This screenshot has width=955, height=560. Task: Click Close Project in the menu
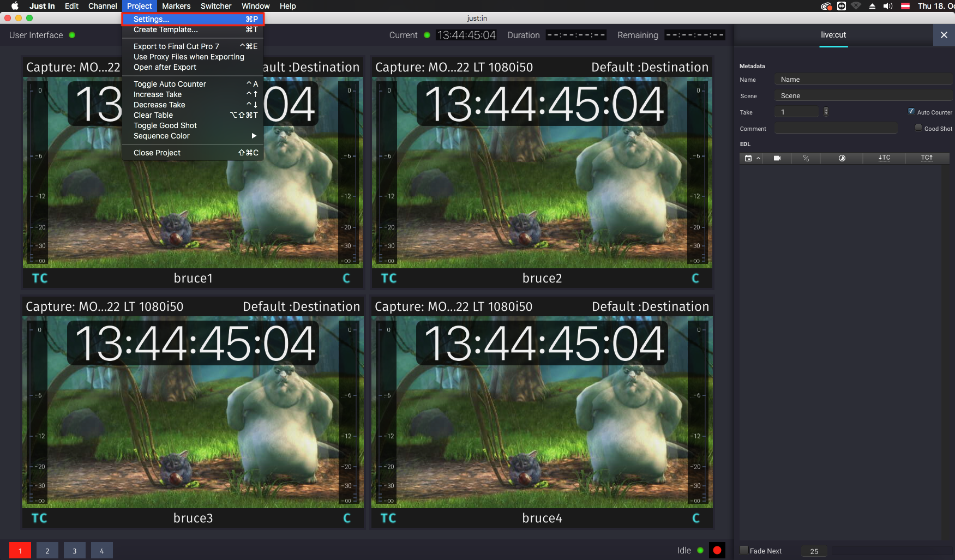[x=193, y=153]
